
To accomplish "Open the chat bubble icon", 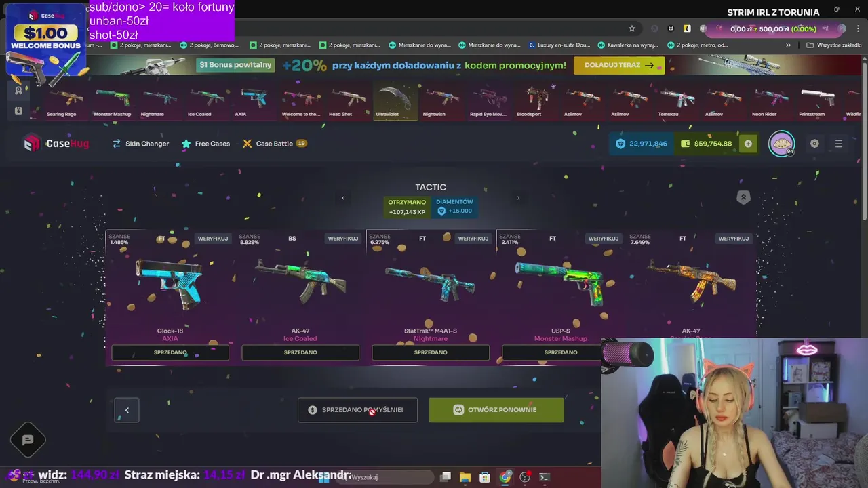I will (28, 440).
